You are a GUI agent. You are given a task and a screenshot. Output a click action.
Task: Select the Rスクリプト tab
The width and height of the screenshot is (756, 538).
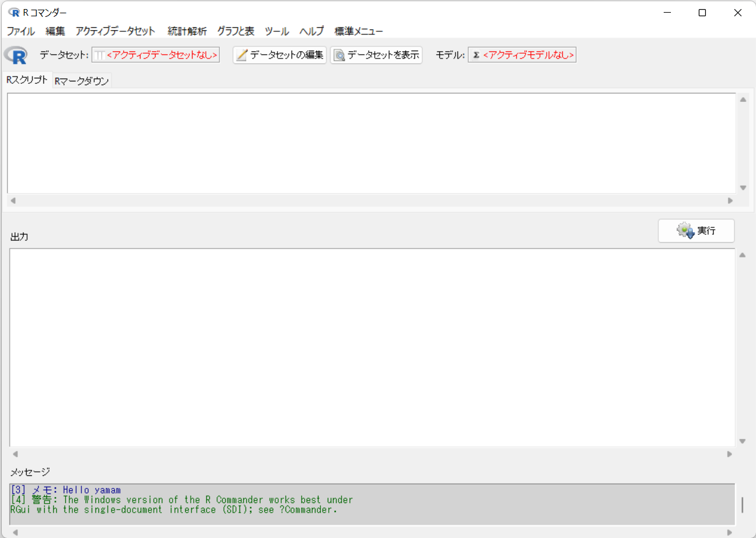27,80
